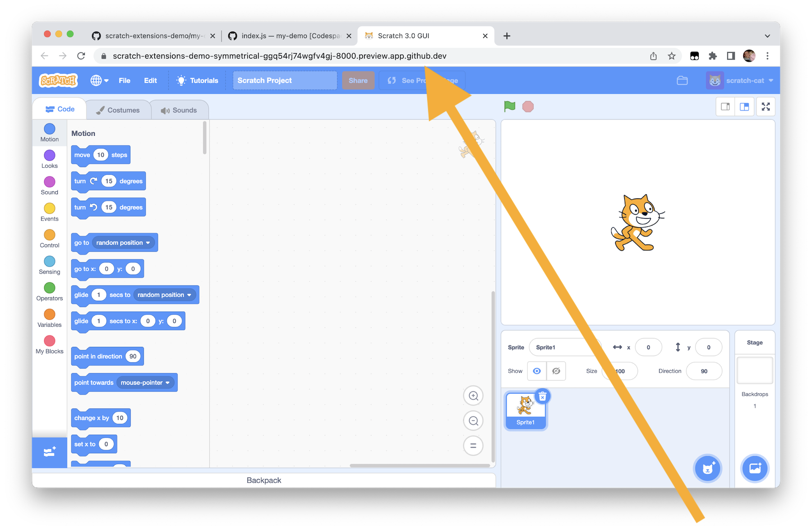Switch stage to small layout view

click(725, 106)
